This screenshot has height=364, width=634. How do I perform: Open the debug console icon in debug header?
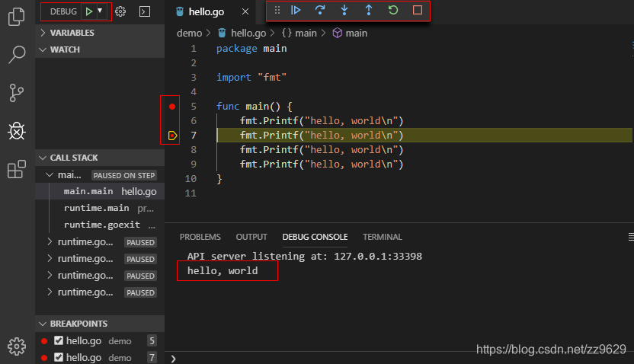(144, 11)
